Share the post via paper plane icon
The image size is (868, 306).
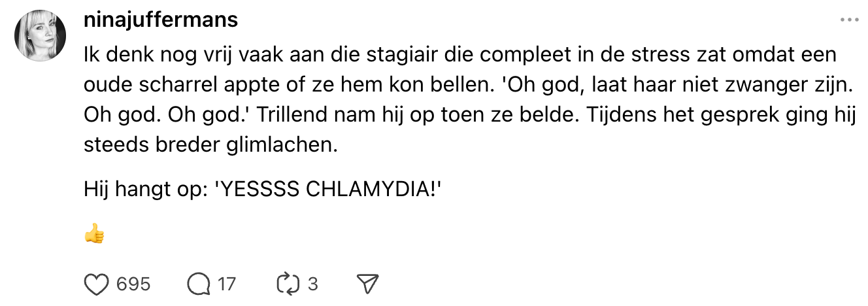tap(368, 284)
